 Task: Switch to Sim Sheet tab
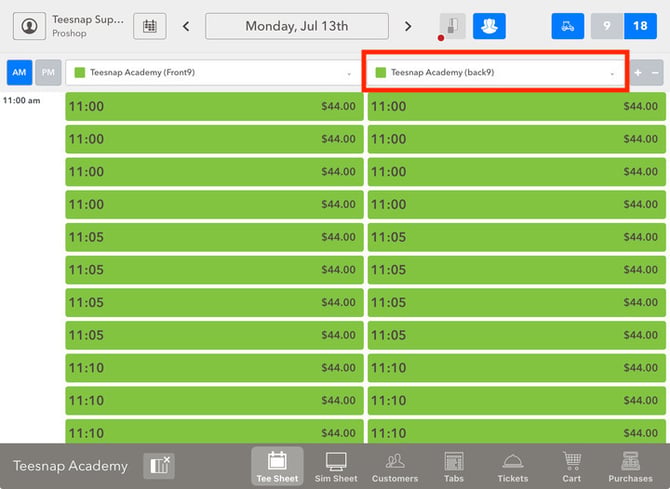336,466
